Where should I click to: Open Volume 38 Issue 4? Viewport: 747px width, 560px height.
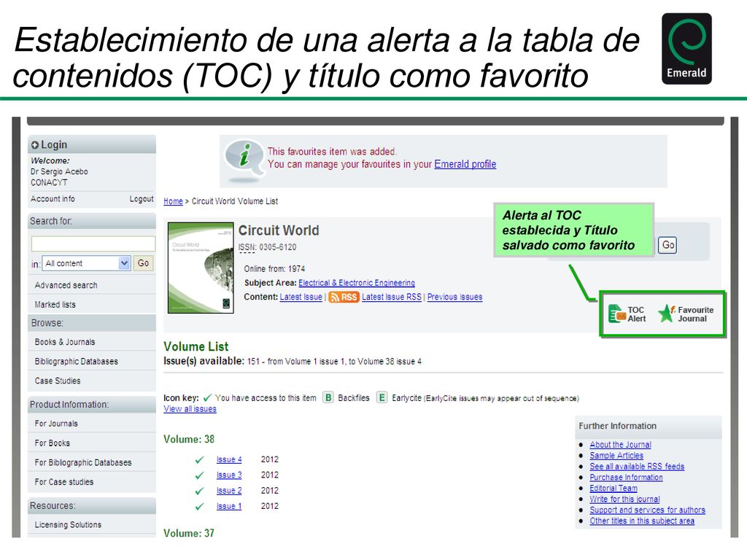click(229, 459)
